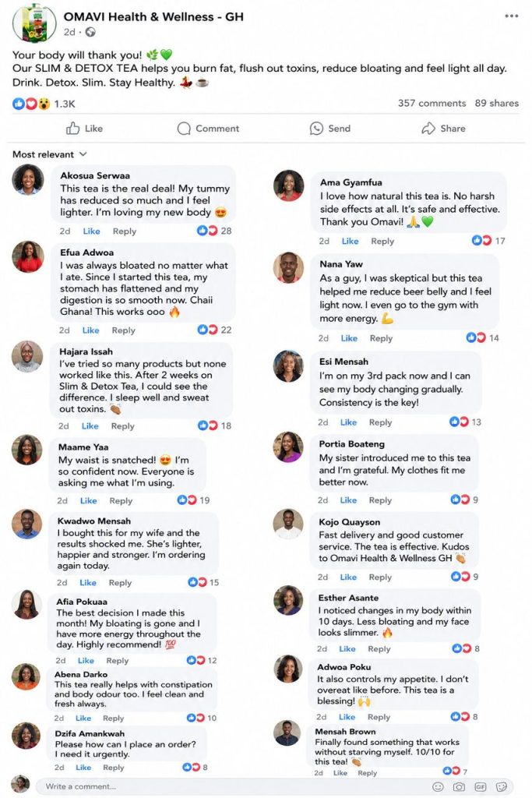Click the sticker icon in comment box
Image resolution: width=532 pixels, height=798 pixels.
coord(502,787)
